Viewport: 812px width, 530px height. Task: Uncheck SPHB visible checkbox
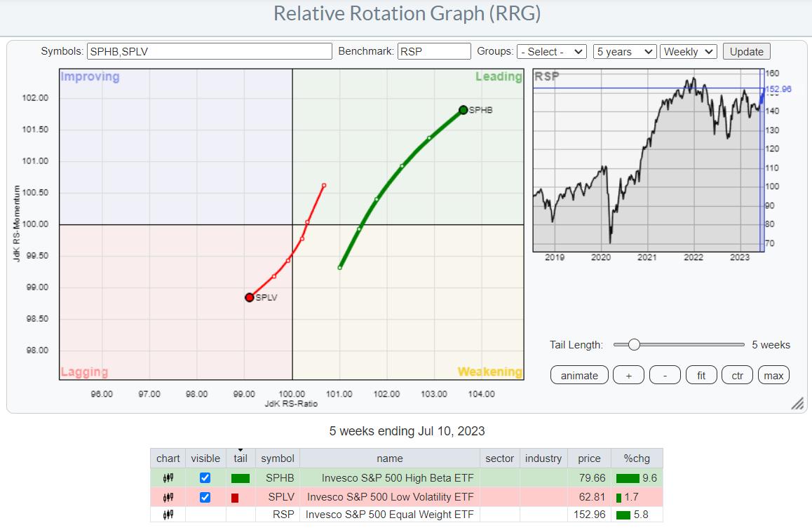(205, 478)
